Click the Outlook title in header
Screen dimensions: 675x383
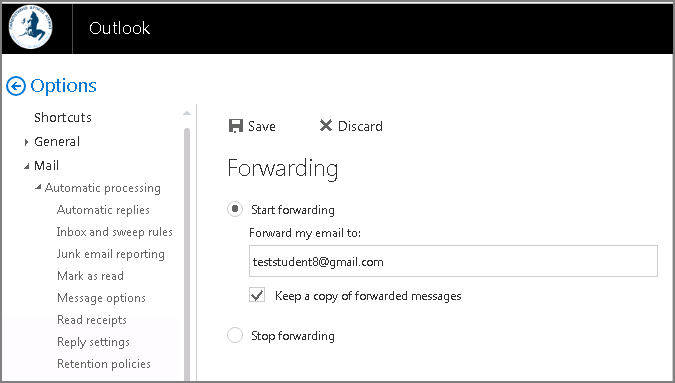coord(120,28)
